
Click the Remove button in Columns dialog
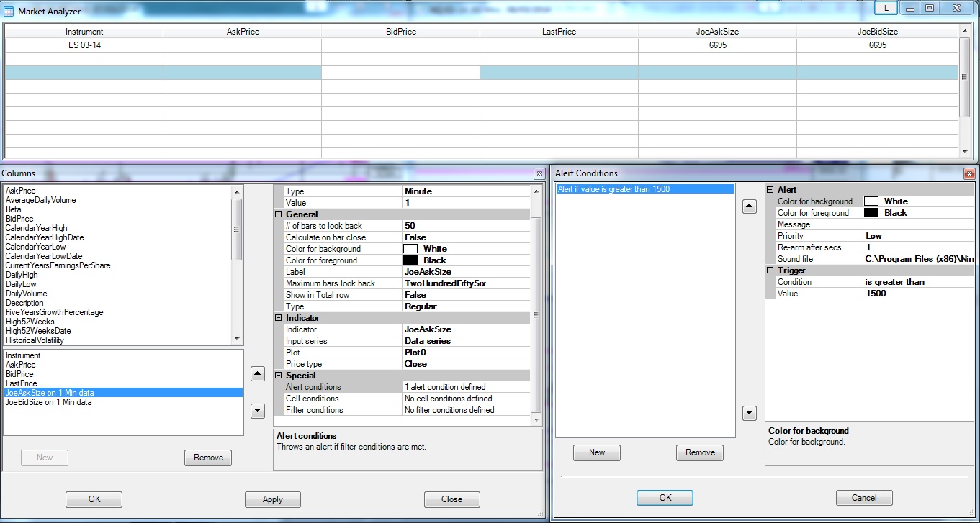point(208,458)
